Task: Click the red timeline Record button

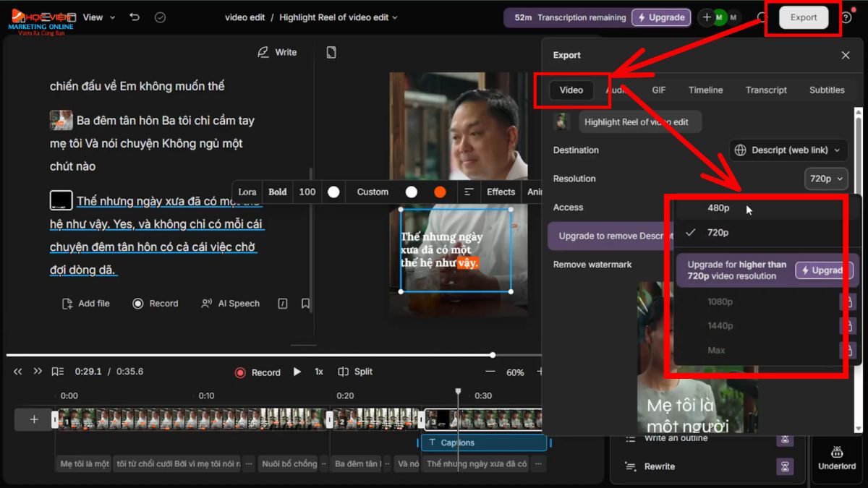Action: pyautogui.click(x=258, y=372)
